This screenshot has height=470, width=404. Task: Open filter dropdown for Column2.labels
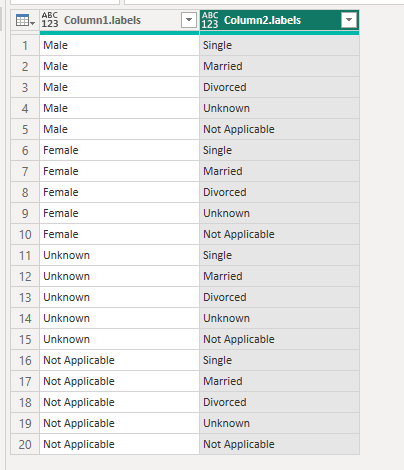349,20
